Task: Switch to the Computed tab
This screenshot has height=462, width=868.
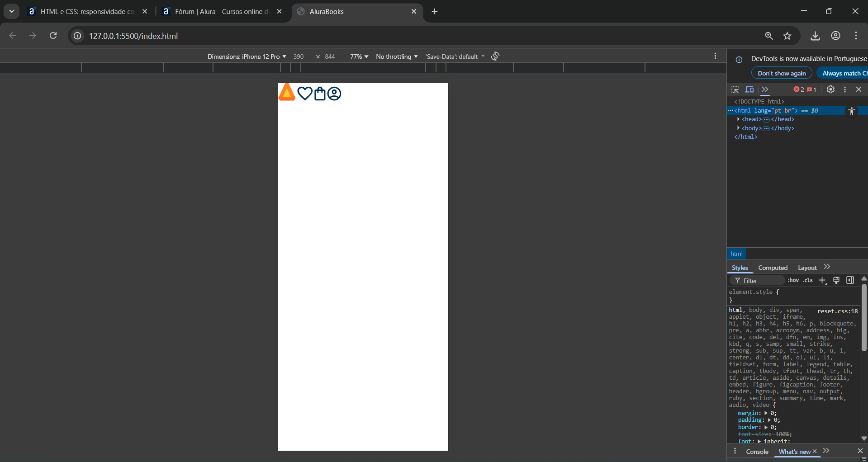Action: click(773, 268)
